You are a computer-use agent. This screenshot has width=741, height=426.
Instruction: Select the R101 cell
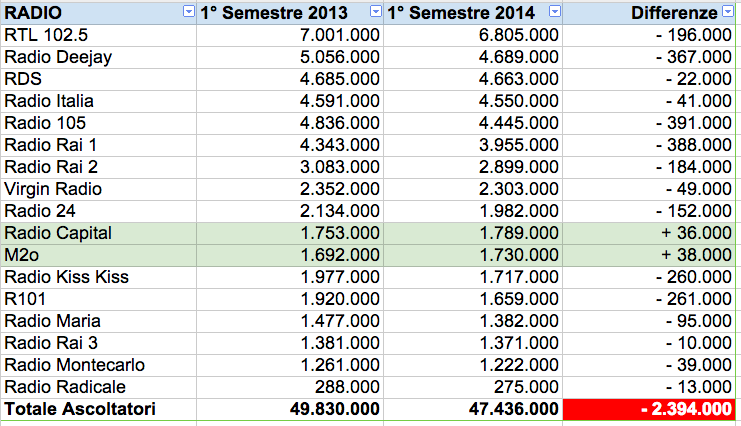[98, 299]
